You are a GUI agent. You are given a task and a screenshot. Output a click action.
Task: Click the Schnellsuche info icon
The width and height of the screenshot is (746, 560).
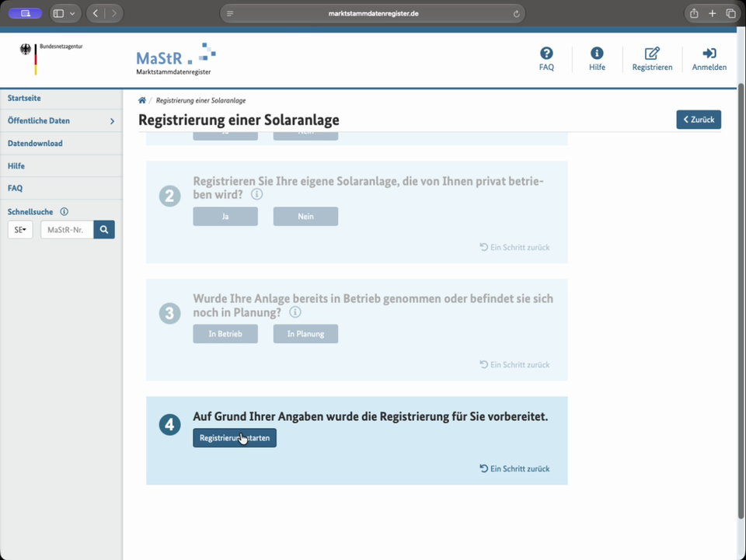[x=64, y=211]
